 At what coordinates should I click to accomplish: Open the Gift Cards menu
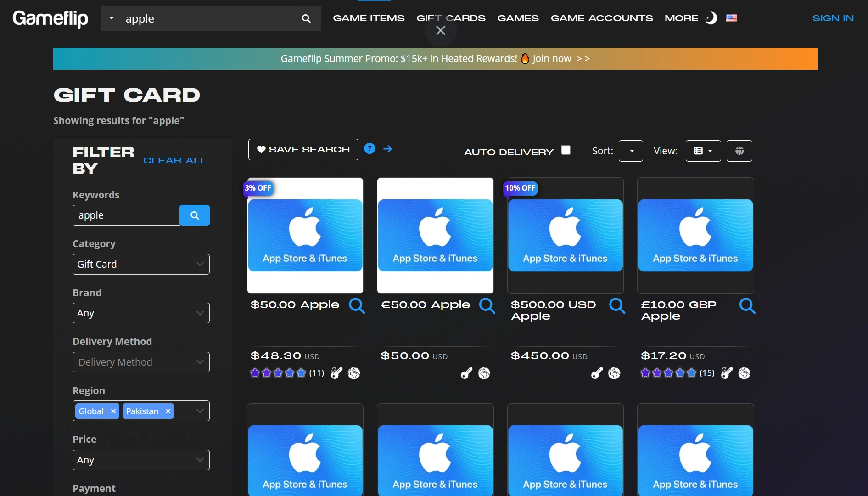click(x=451, y=18)
